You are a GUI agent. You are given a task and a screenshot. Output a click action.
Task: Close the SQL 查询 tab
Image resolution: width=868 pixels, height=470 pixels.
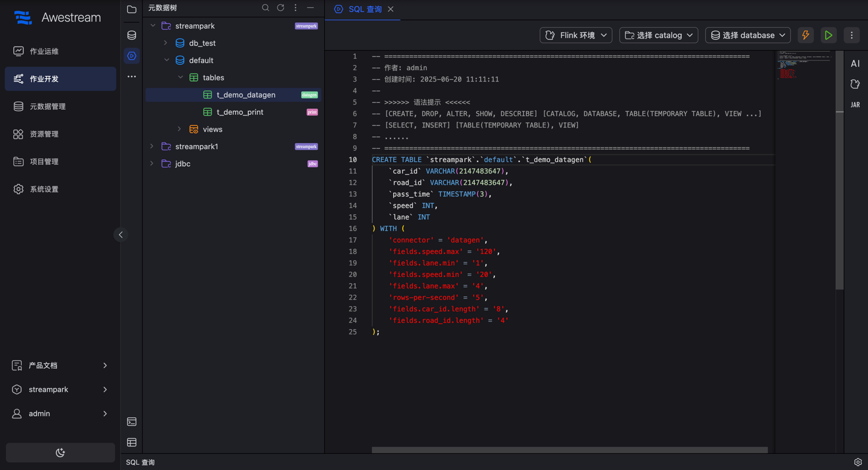[391, 9]
